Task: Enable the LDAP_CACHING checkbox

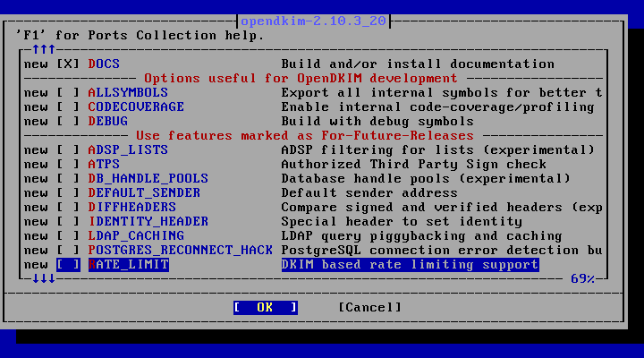Action: [x=68, y=236]
